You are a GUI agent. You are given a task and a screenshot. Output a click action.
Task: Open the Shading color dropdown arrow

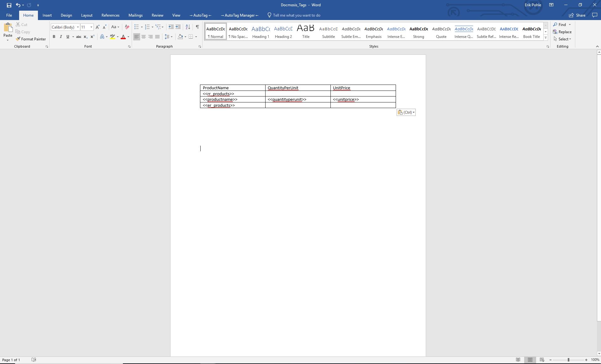pyautogui.click(x=185, y=37)
